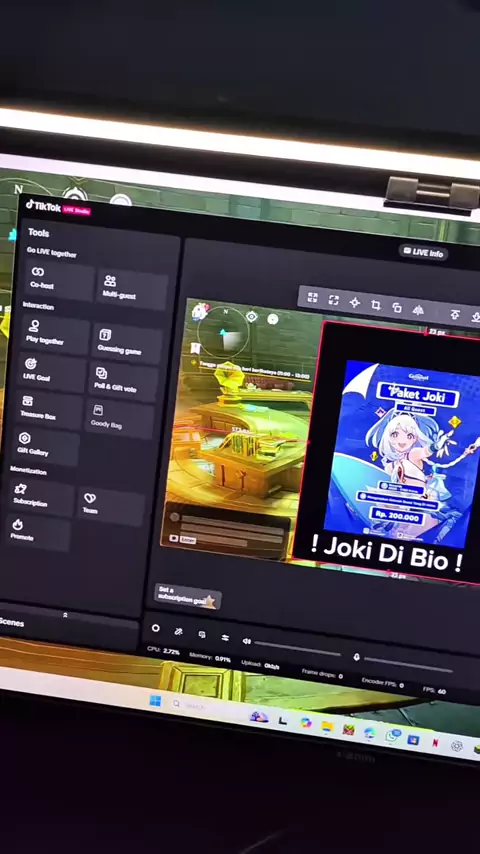Open the Windows Start menu
Screen dimensions: 480x854
click(x=155, y=700)
